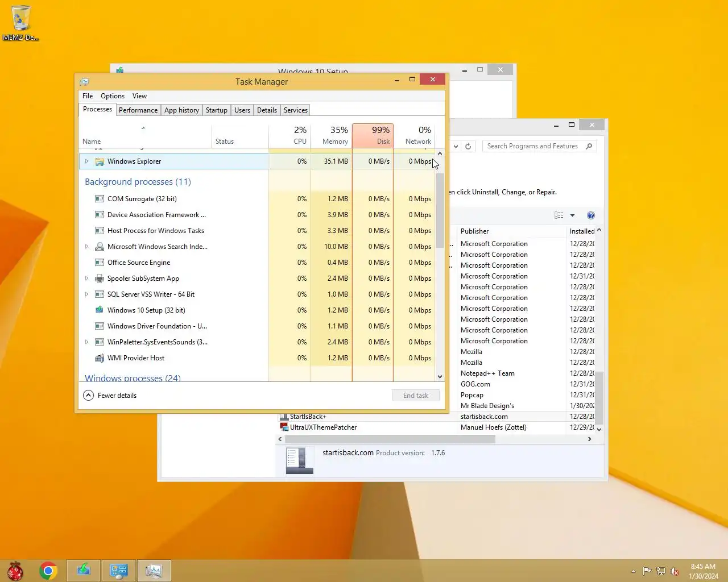Viewport: 728px width, 582px height.
Task: Sort by the Disk column header
Action: coord(373,135)
